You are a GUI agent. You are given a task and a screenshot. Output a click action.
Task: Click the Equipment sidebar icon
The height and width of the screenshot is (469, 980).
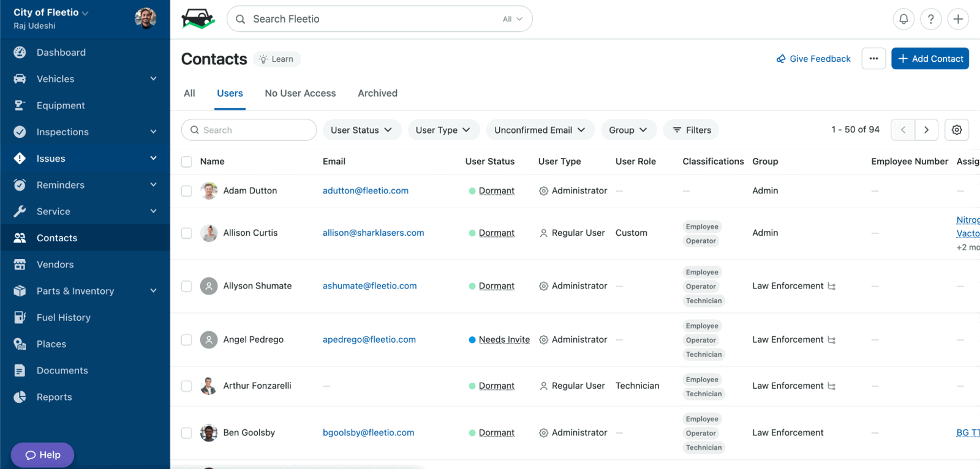tap(20, 105)
